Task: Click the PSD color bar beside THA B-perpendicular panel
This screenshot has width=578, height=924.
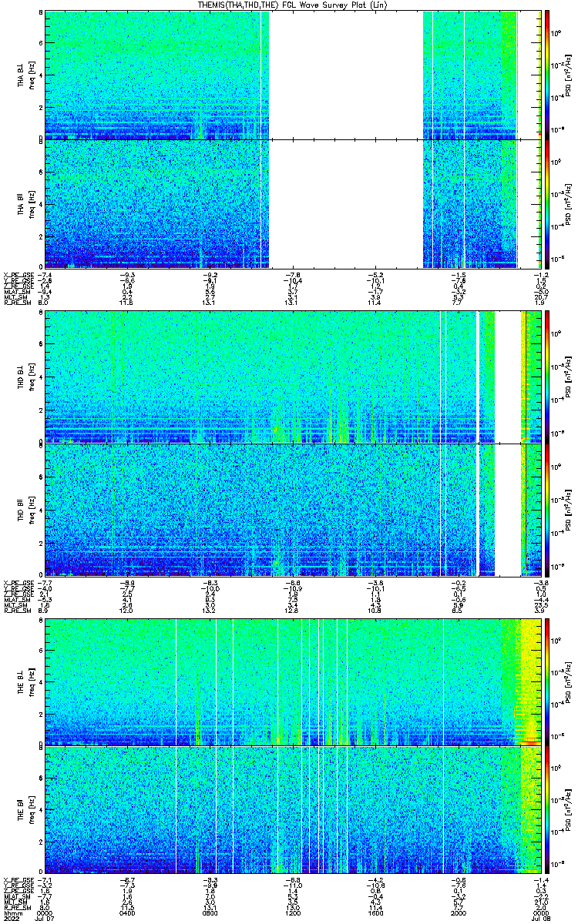Action: click(x=547, y=75)
